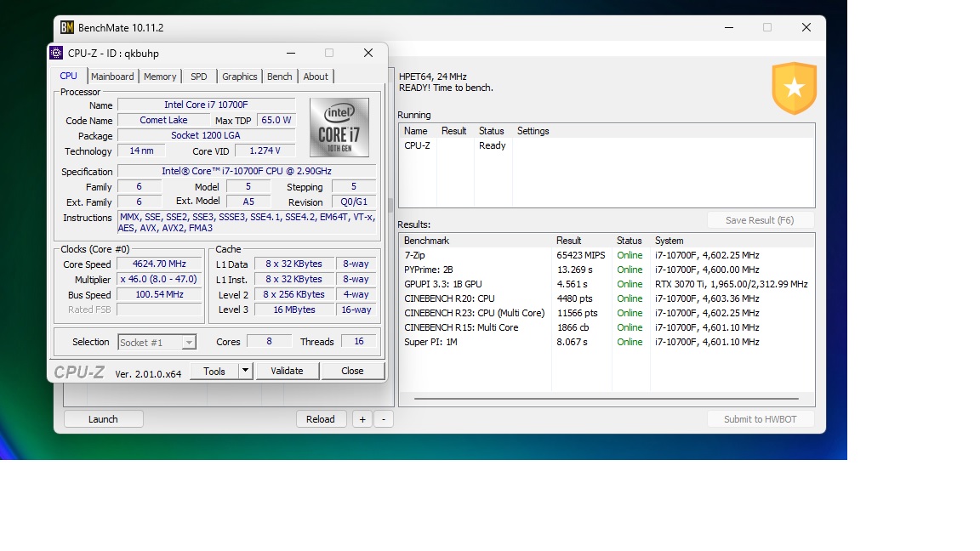Switch to the Memory tab
The width and height of the screenshot is (980, 551).
pos(160,77)
